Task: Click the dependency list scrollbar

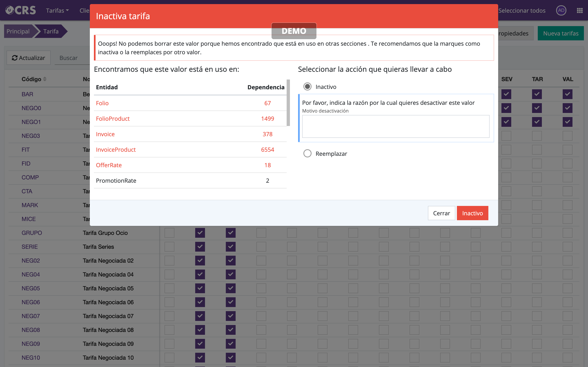Action: point(288,103)
